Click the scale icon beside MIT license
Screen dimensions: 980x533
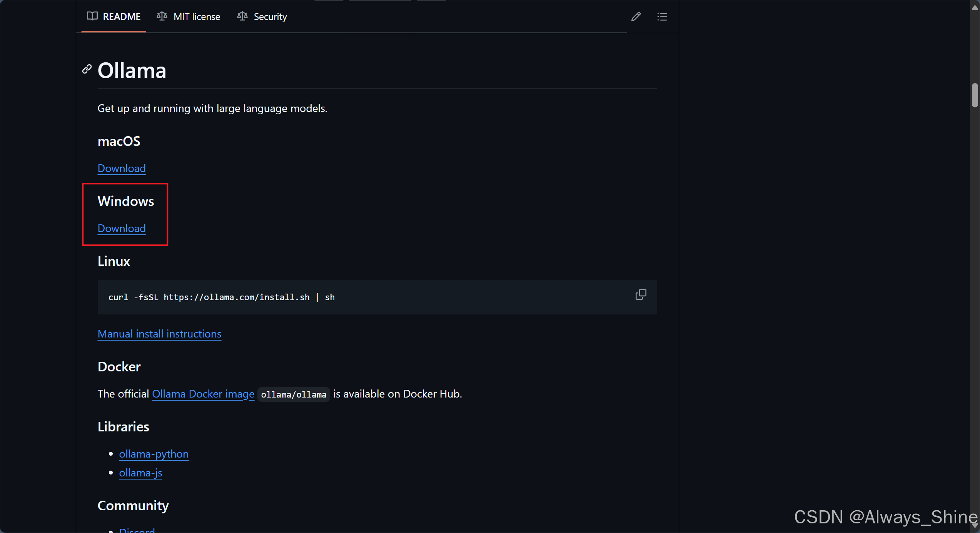162,16
